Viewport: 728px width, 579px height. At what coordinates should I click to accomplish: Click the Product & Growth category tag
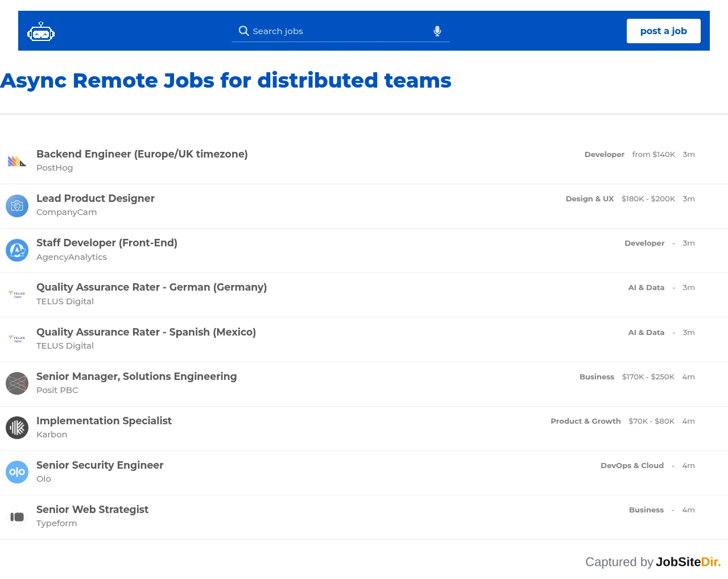tap(586, 421)
